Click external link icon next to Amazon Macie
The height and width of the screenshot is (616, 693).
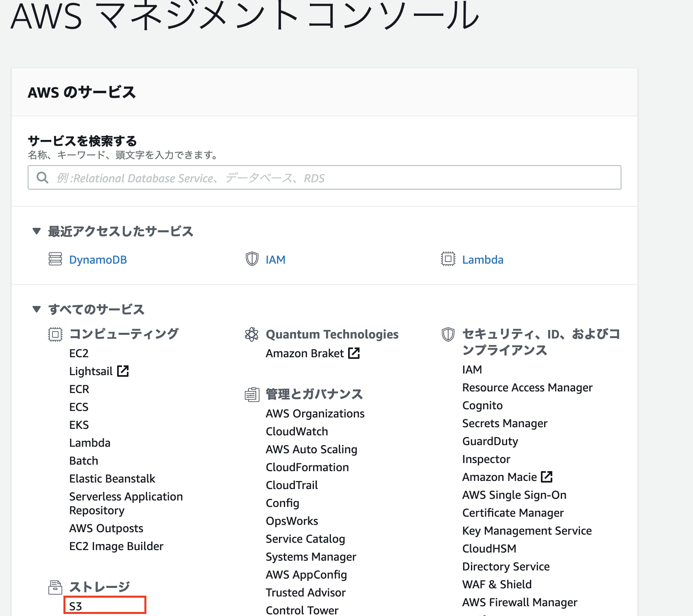click(547, 476)
